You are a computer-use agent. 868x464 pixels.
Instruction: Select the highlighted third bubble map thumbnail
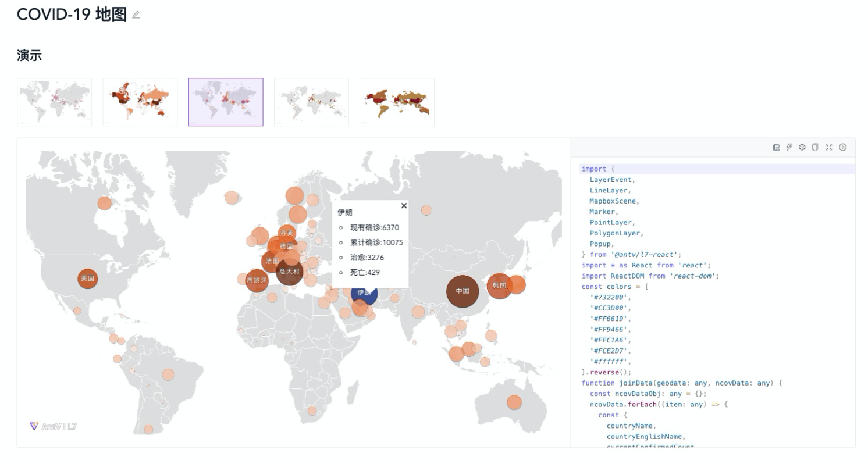pos(226,102)
